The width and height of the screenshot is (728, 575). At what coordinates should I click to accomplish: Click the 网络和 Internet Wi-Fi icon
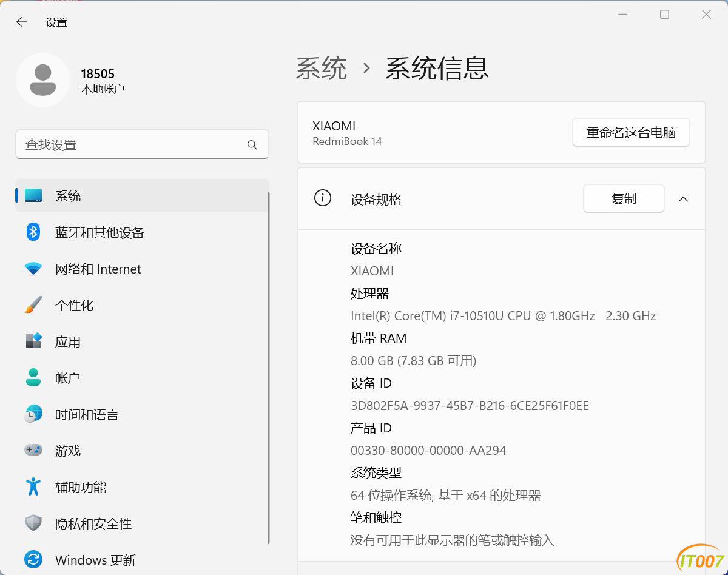pyautogui.click(x=33, y=269)
